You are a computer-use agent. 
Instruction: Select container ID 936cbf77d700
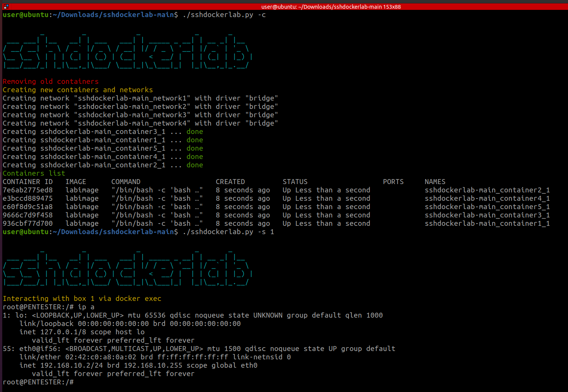pyautogui.click(x=27, y=223)
